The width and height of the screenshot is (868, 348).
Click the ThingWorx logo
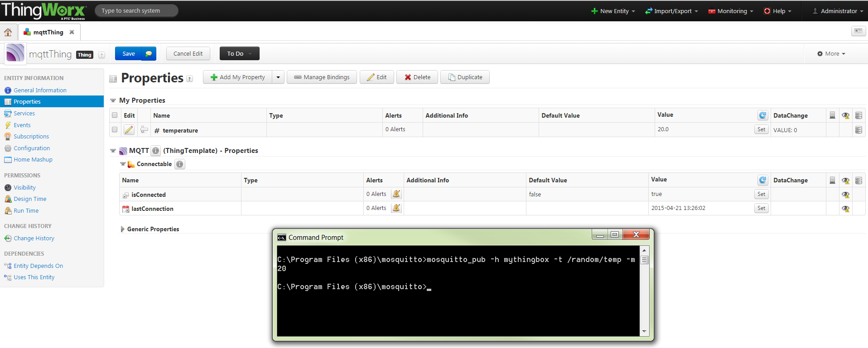[44, 11]
